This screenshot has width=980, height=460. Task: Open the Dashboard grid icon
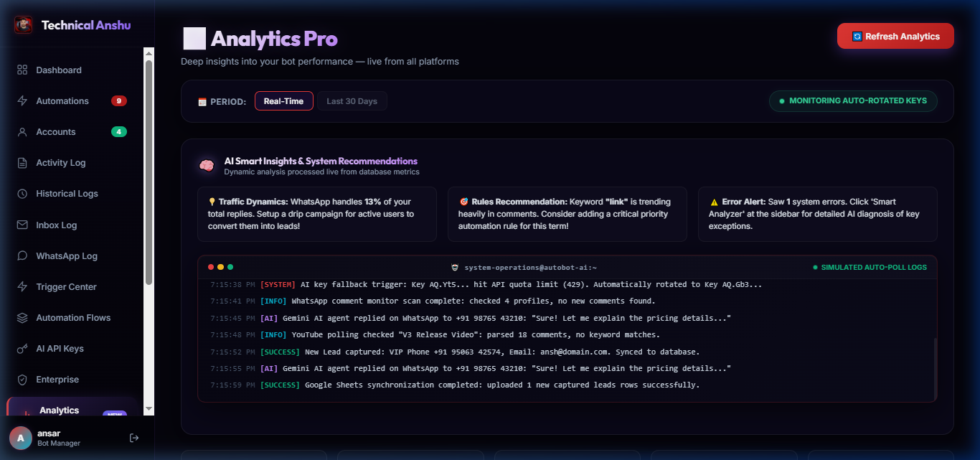click(x=22, y=70)
